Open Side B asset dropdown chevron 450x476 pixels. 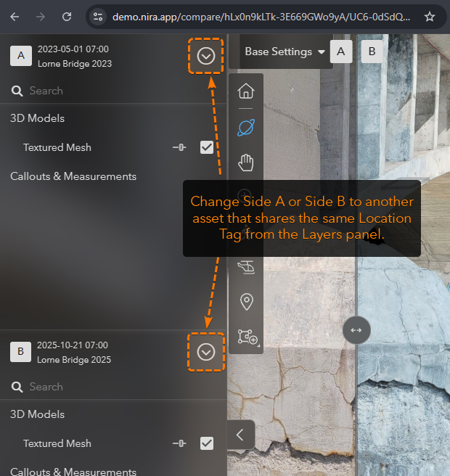point(206,352)
